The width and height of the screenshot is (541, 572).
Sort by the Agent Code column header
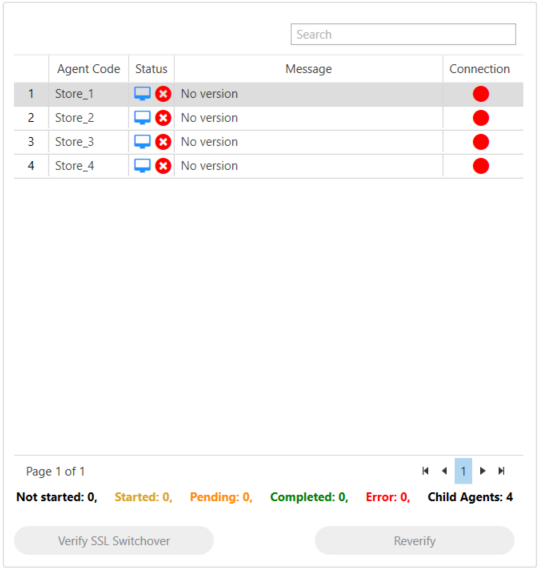89,69
